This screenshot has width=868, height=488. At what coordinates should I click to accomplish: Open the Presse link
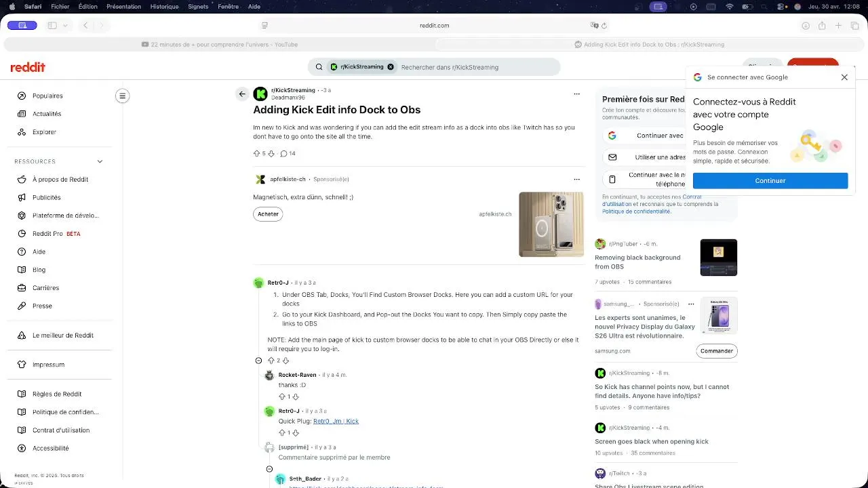[x=42, y=306]
